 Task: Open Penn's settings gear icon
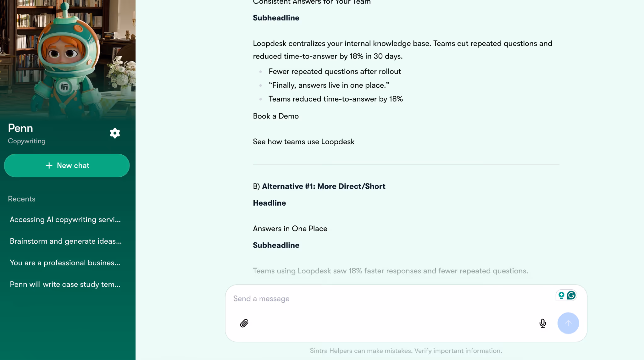(115, 133)
